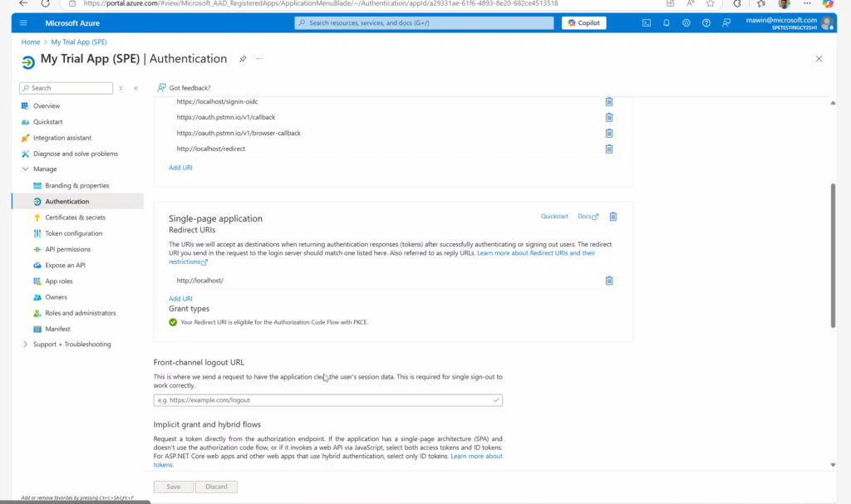Open API permissions
Screen dimensions: 851x504
(x=68, y=249)
